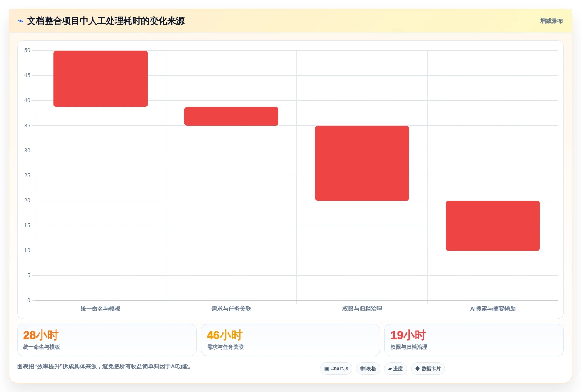Click the y-axis tick value 0

click(29, 300)
